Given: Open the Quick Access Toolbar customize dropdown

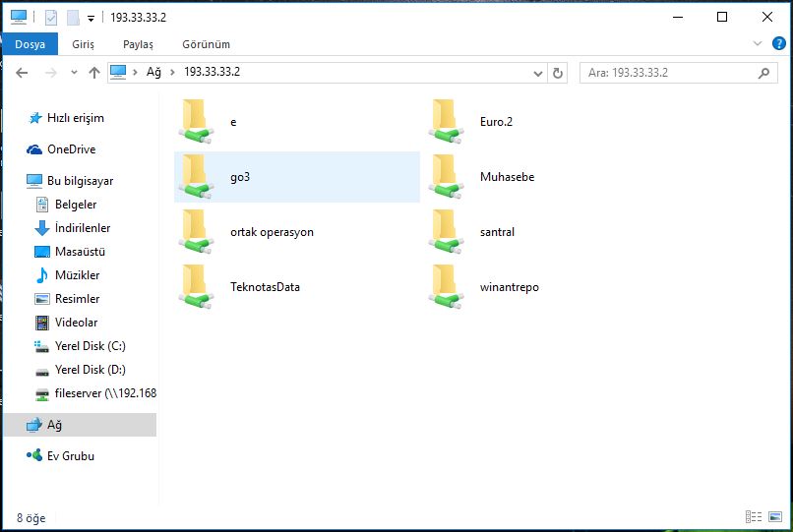Looking at the screenshot, I should tap(91, 18).
